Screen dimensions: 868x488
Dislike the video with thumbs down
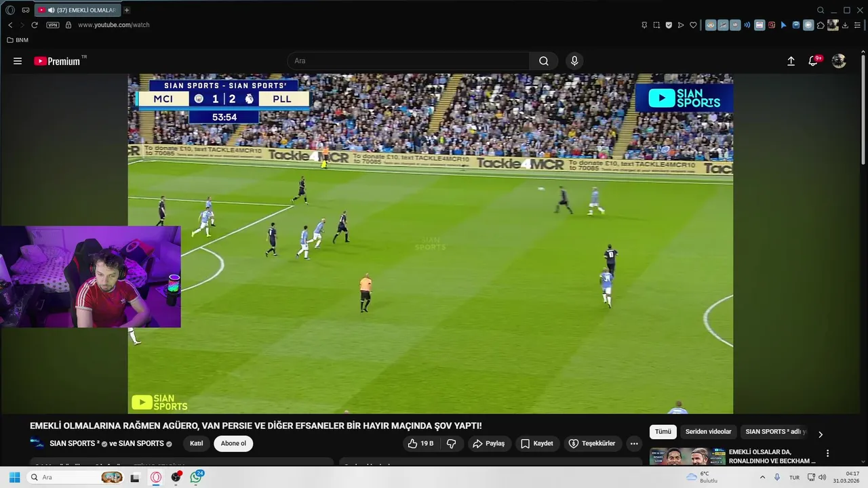pos(451,443)
